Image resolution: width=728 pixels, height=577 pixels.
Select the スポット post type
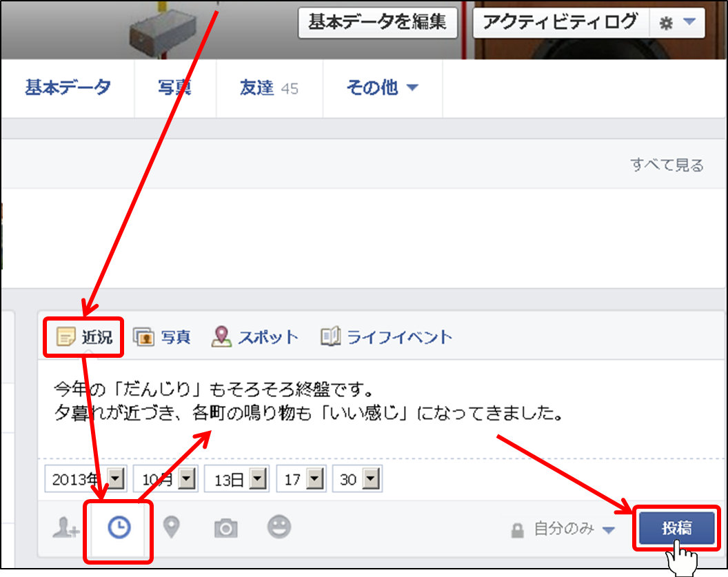256,337
